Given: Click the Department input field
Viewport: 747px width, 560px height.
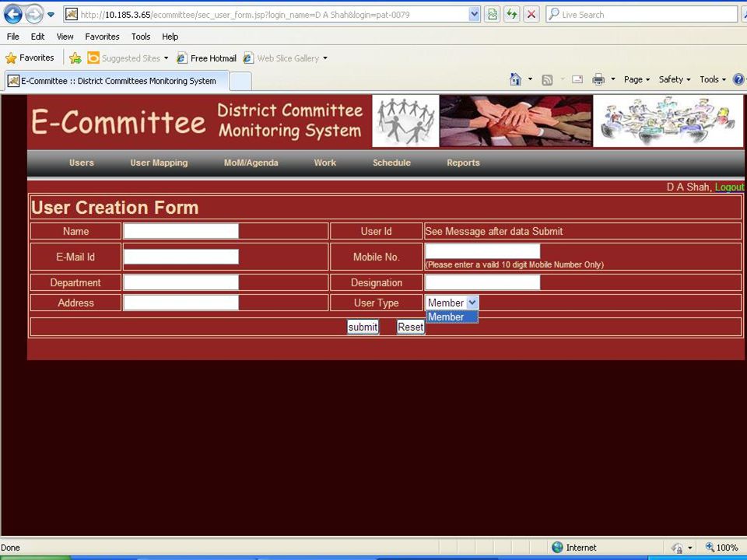Looking at the screenshot, I should click(181, 282).
